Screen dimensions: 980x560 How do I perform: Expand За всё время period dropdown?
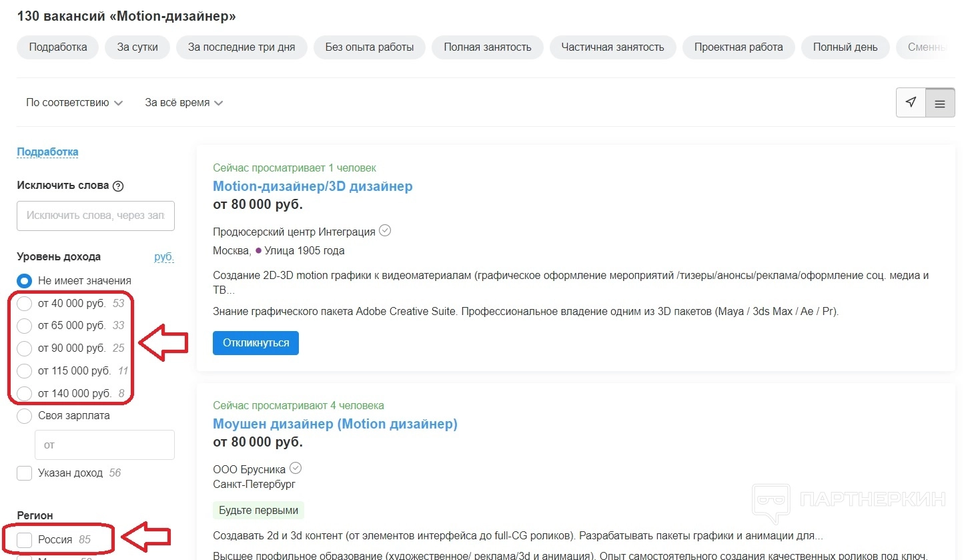183,103
